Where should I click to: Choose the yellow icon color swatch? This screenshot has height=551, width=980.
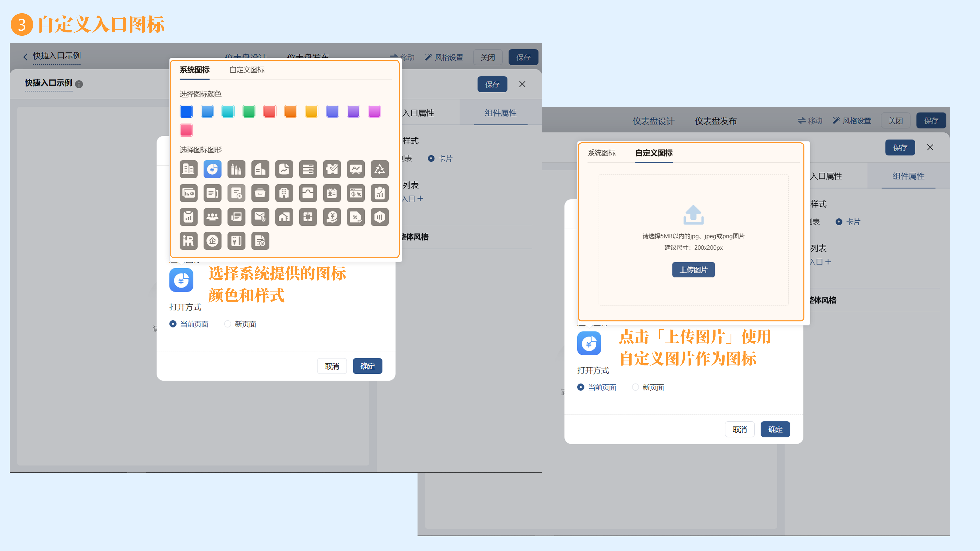point(312,111)
